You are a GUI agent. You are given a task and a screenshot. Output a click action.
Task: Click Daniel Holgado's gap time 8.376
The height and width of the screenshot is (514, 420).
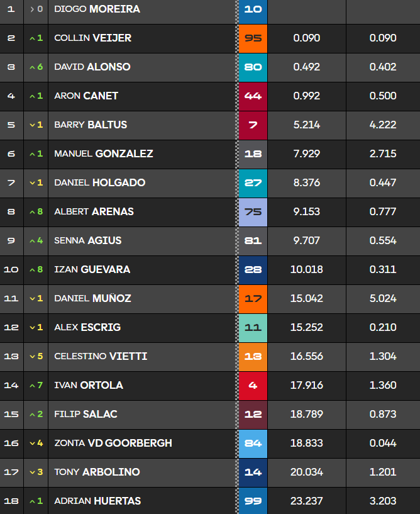point(307,183)
